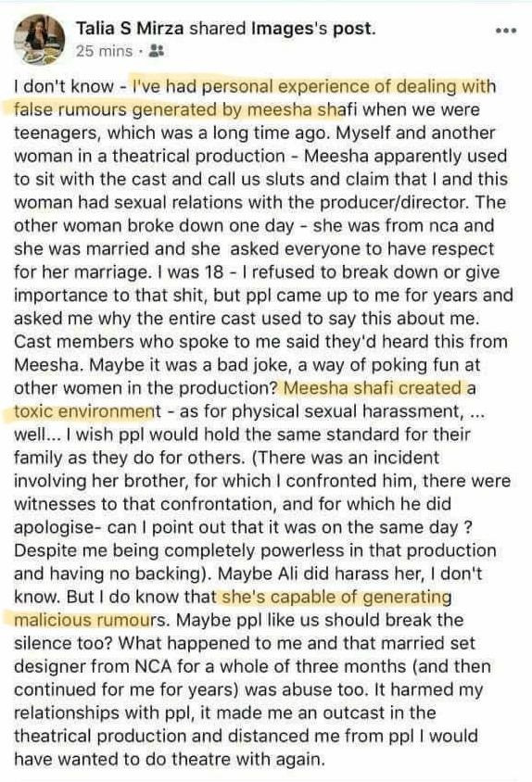Click the friends audience icon beside timestamp
This screenshot has width=532, height=782.
(157, 50)
